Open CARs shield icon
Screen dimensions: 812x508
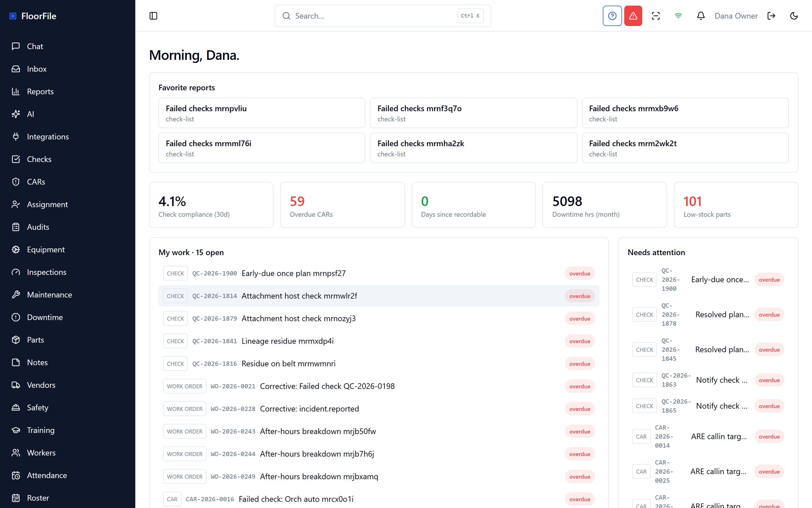[x=16, y=181]
